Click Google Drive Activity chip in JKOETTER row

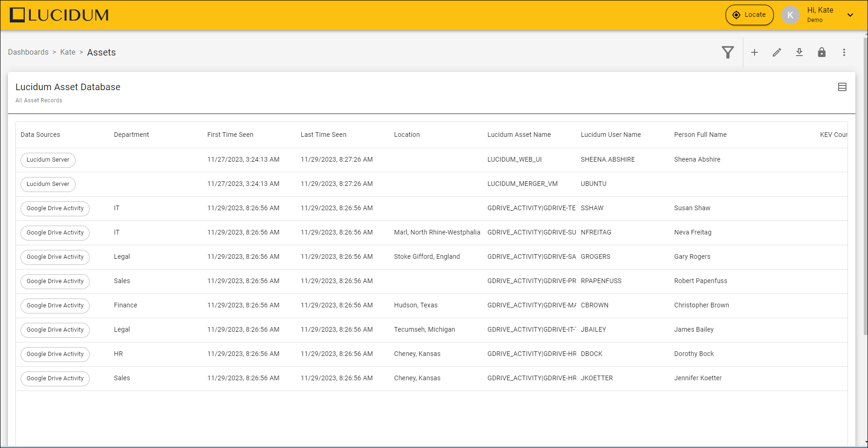point(55,378)
